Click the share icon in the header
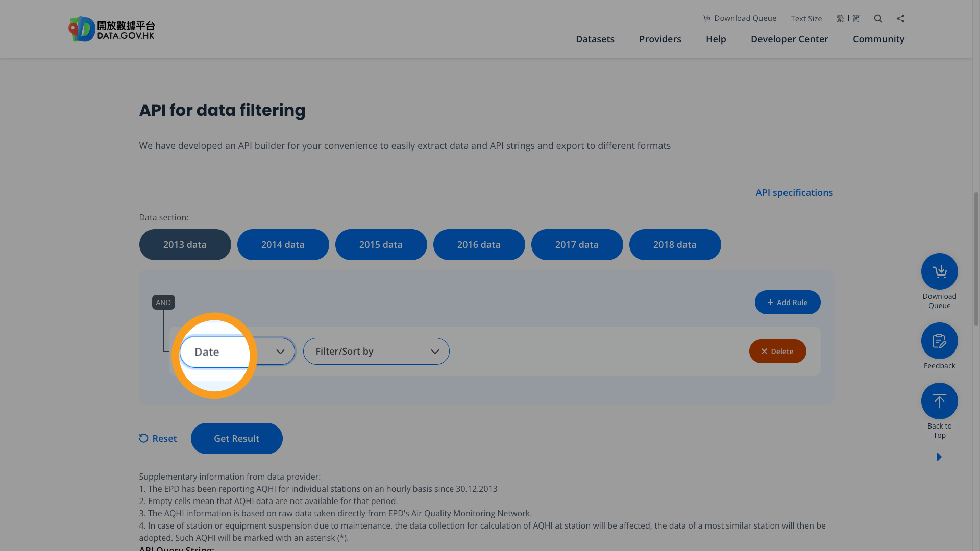This screenshot has height=551, width=980. pyautogui.click(x=900, y=18)
